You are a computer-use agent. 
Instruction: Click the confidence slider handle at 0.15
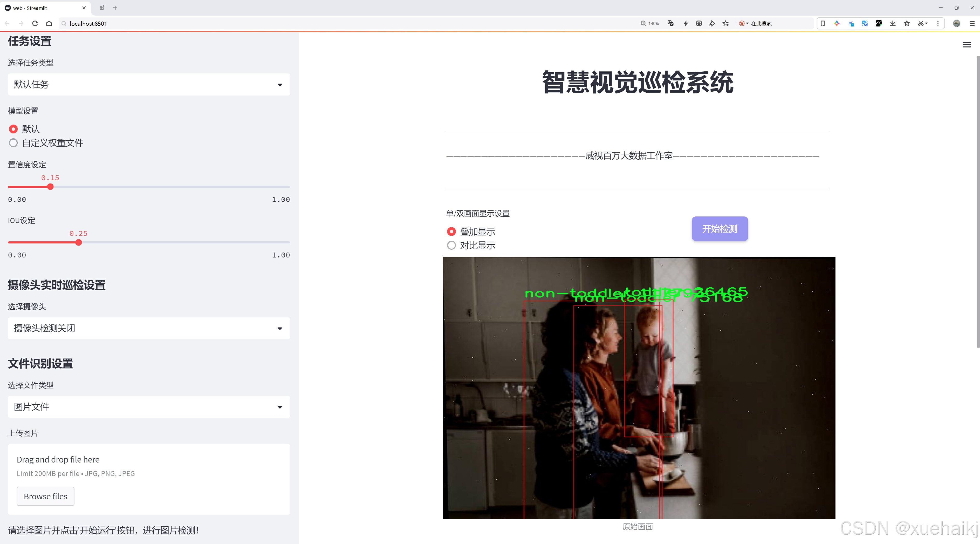click(x=50, y=187)
